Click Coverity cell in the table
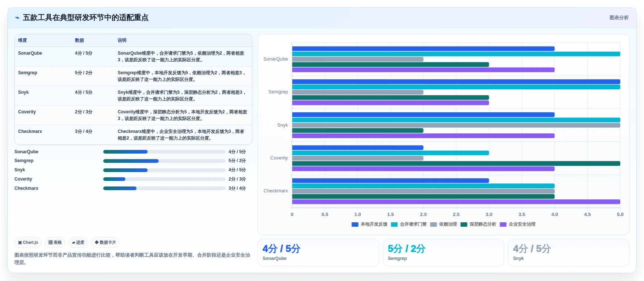Screen dimensions: 644x281 tap(27, 112)
